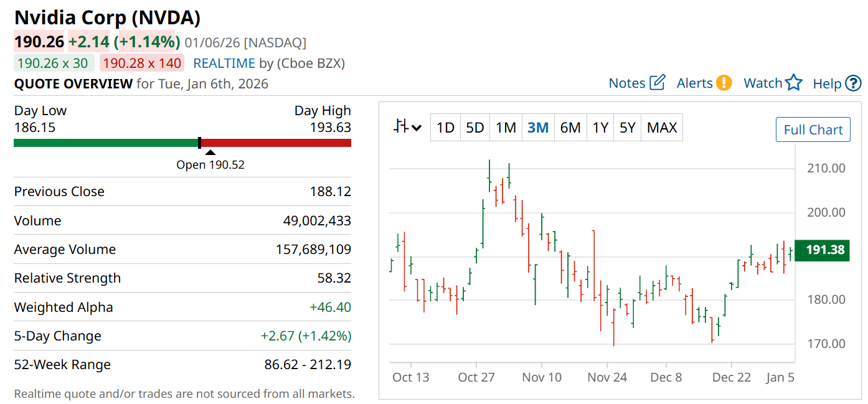Click the red ask price 190.28 x 140
This screenshot has height=404, width=868.
tap(142, 63)
